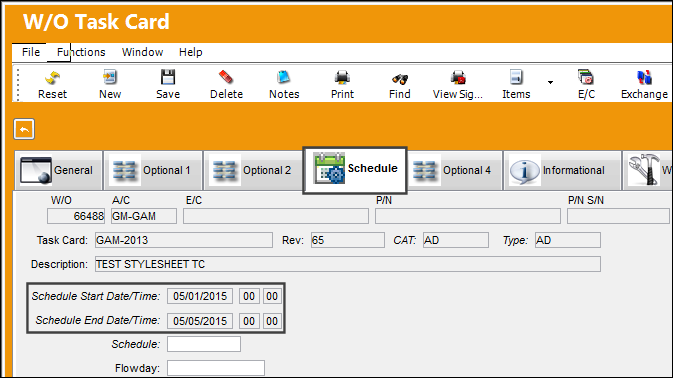This screenshot has width=673, height=378.
Task: Open View Sig... from the toolbar
Action: click(x=458, y=78)
